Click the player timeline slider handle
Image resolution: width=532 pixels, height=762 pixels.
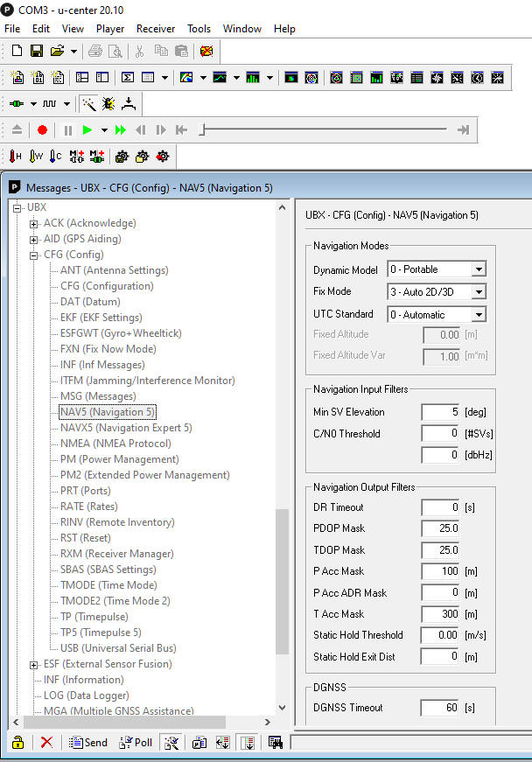click(x=203, y=129)
